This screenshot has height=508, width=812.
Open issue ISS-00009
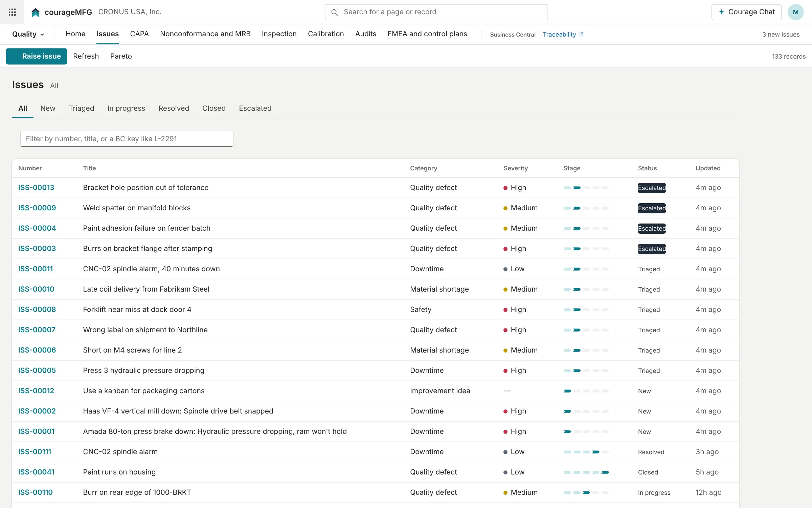pyautogui.click(x=37, y=208)
